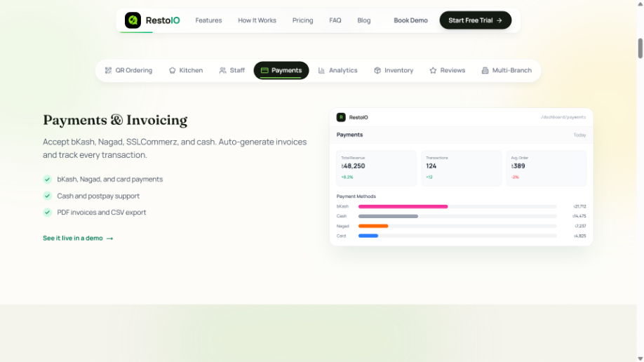
Task: Click the Multi-Branch building icon
Action: pos(485,70)
